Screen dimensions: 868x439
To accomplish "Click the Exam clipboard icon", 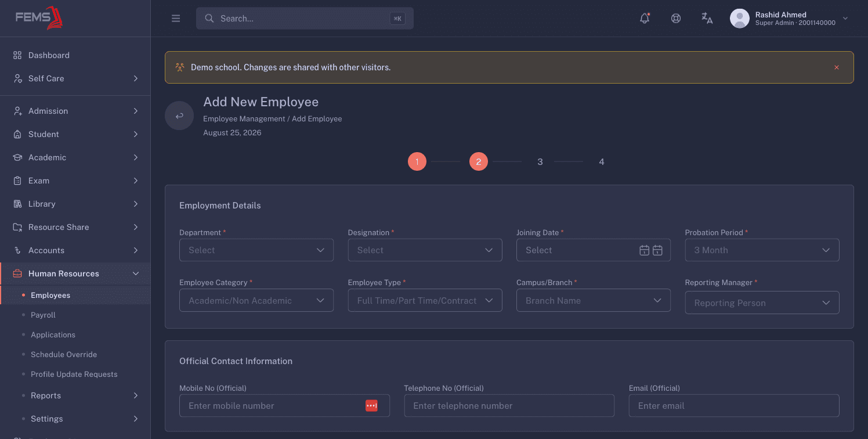I will point(17,181).
